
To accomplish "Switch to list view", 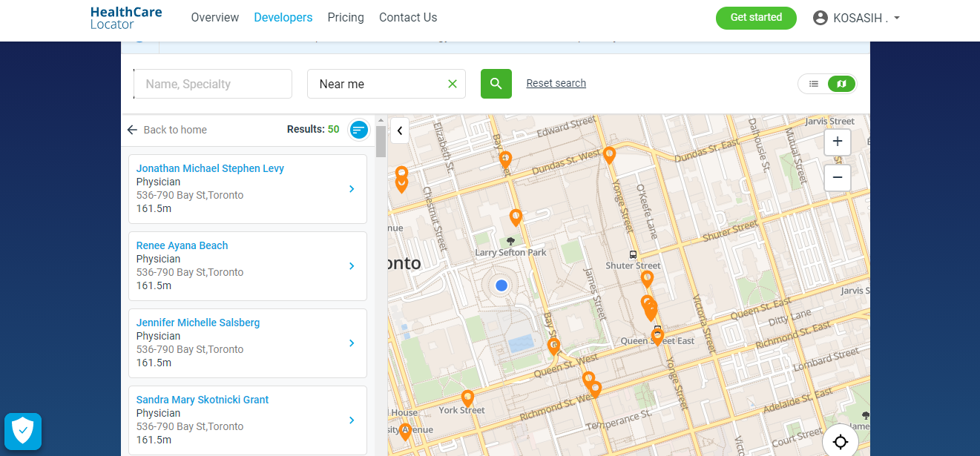I will pyautogui.click(x=814, y=84).
